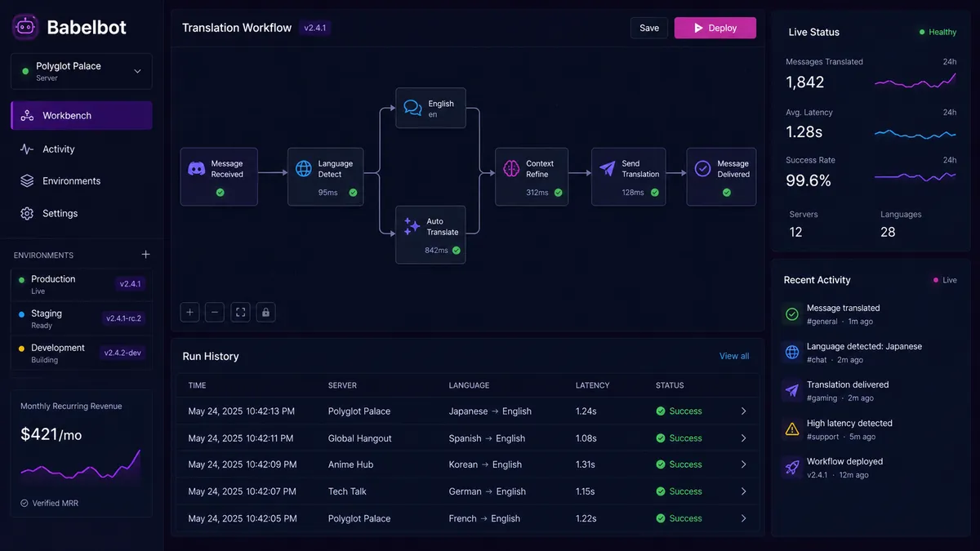Select the Development environment
This screenshot has height=551, width=980.
click(82, 353)
